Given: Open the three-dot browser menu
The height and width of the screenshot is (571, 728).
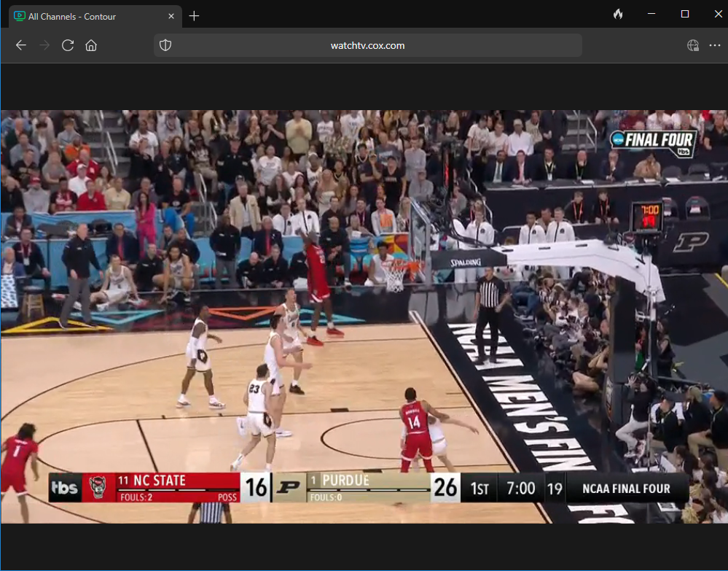Looking at the screenshot, I should tap(715, 45).
